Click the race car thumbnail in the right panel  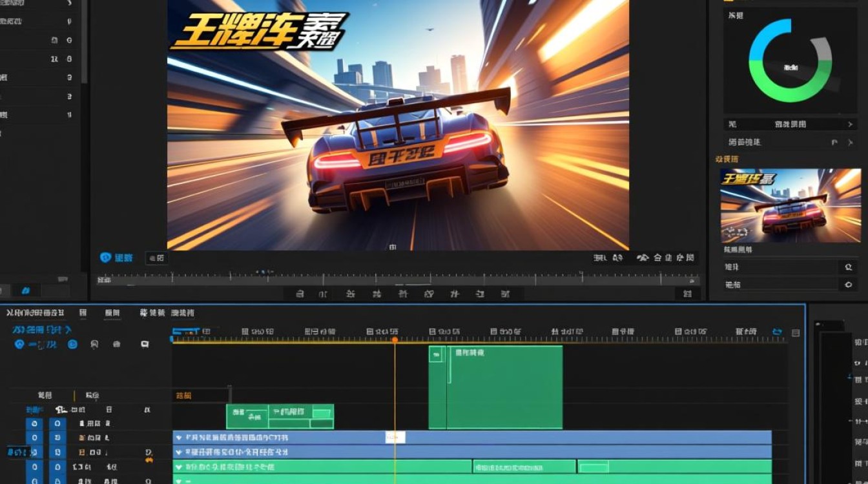790,206
